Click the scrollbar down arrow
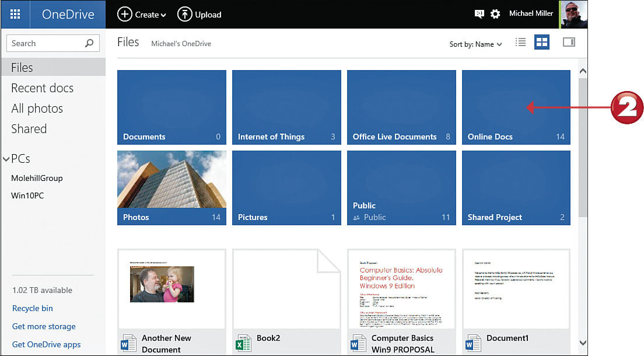This screenshot has height=356, width=644. [583, 343]
